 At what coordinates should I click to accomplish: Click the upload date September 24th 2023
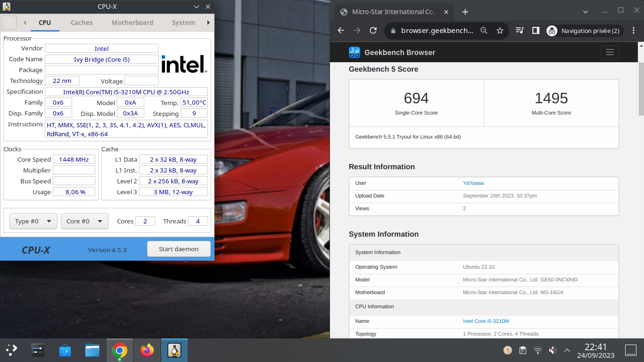500,196
